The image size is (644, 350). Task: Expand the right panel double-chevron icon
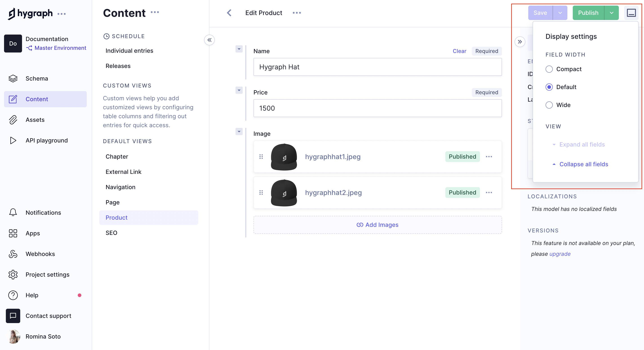[x=520, y=42]
